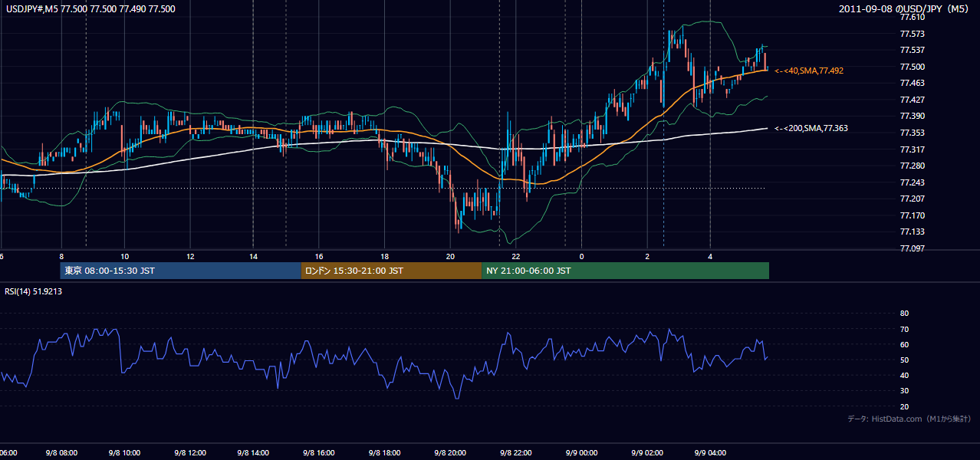
Task: Click the 9/8 20:00 time axis label
Action: pos(449,453)
